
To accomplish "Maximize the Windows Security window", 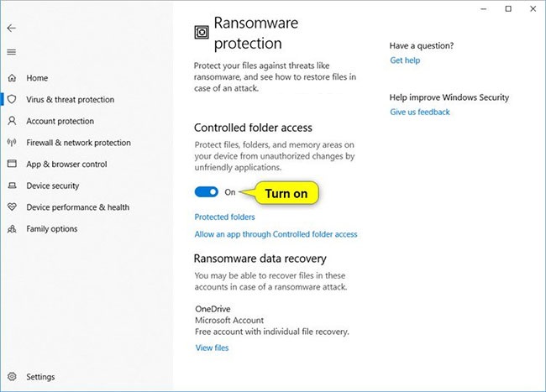I will point(508,9).
